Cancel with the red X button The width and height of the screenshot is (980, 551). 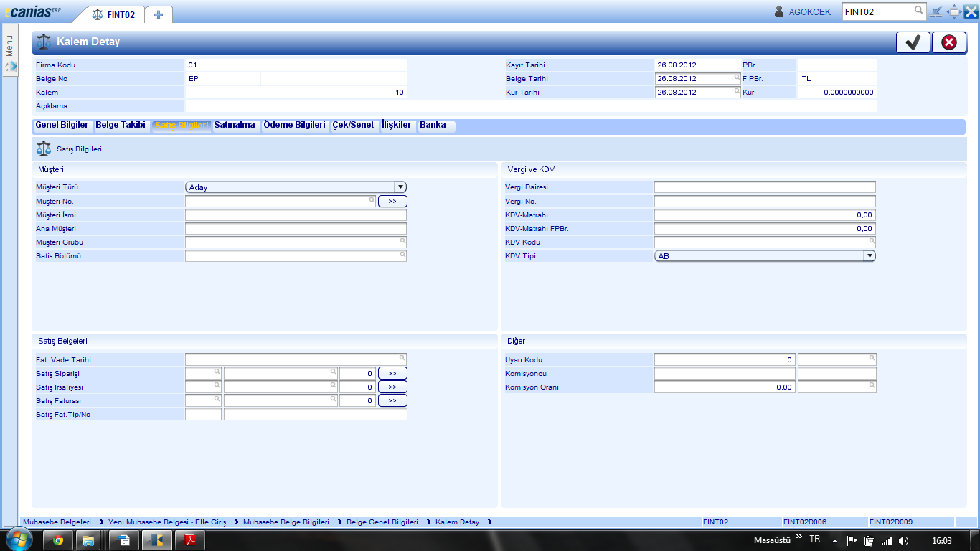(949, 42)
